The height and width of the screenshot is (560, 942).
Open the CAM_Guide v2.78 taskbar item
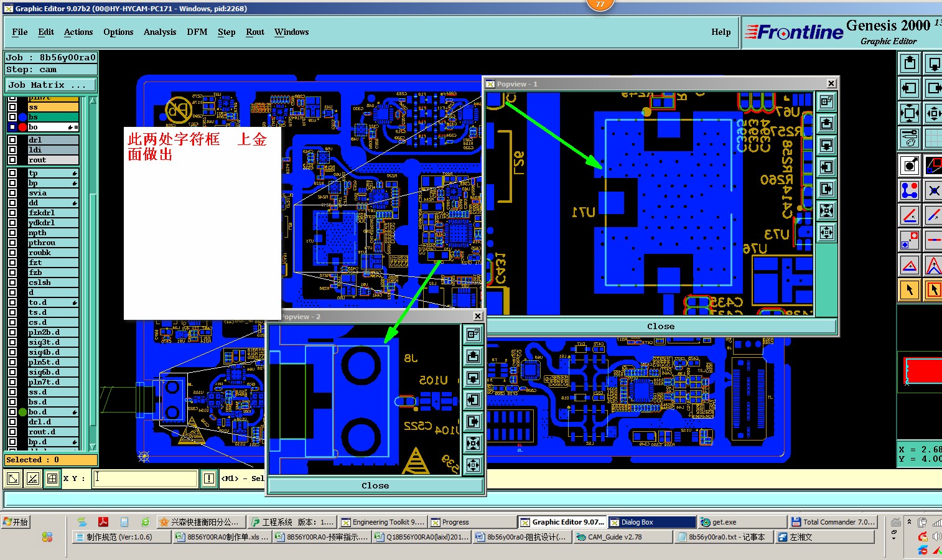click(623, 537)
